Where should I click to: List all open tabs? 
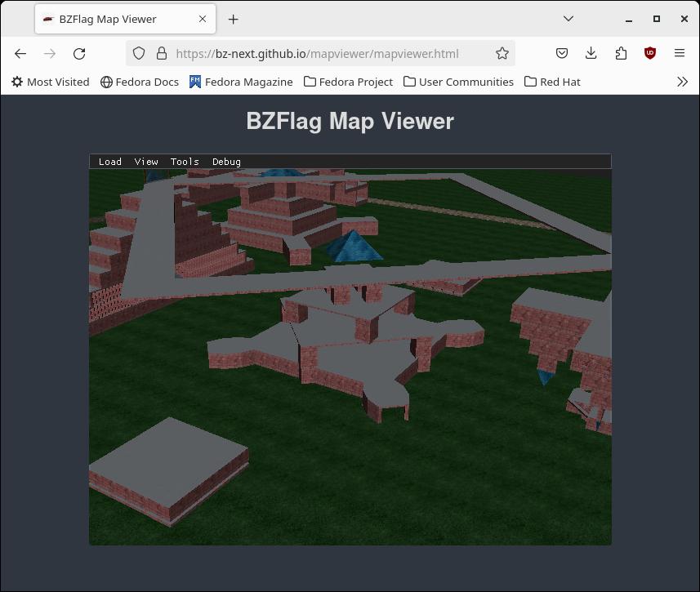pos(568,19)
